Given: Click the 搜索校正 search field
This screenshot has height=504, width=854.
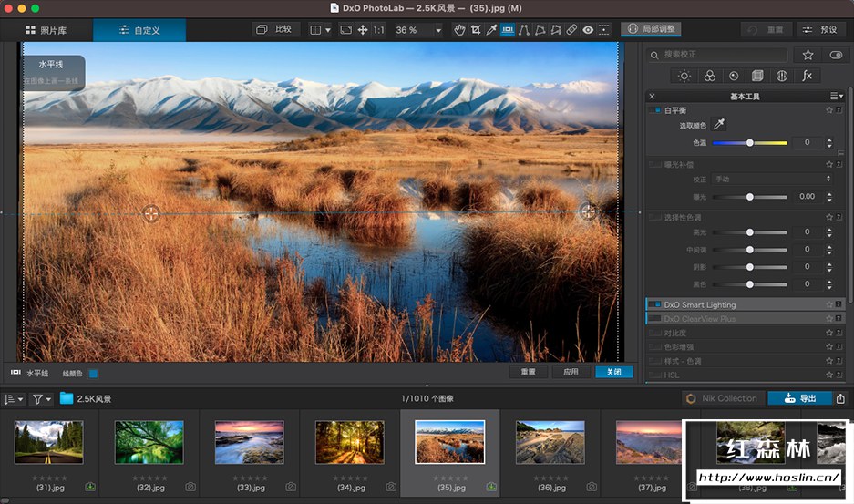Looking at the screenshot, I should (717, 55).
